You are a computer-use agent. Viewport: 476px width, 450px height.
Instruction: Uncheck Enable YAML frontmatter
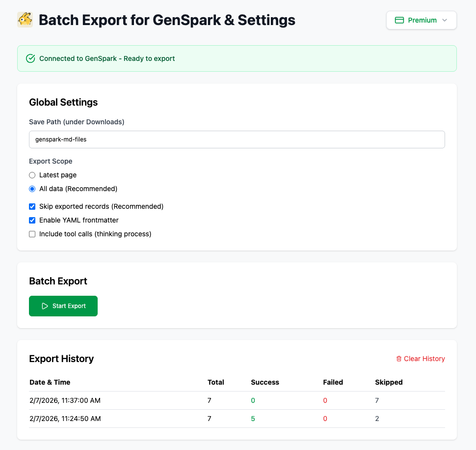[32, 220]
